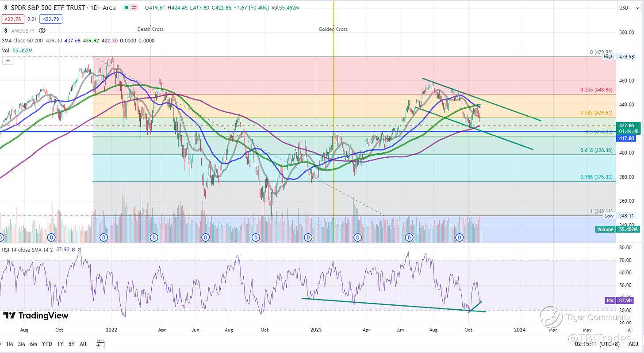Collapse the indicator legend with the chevron button

pos(8,61)
